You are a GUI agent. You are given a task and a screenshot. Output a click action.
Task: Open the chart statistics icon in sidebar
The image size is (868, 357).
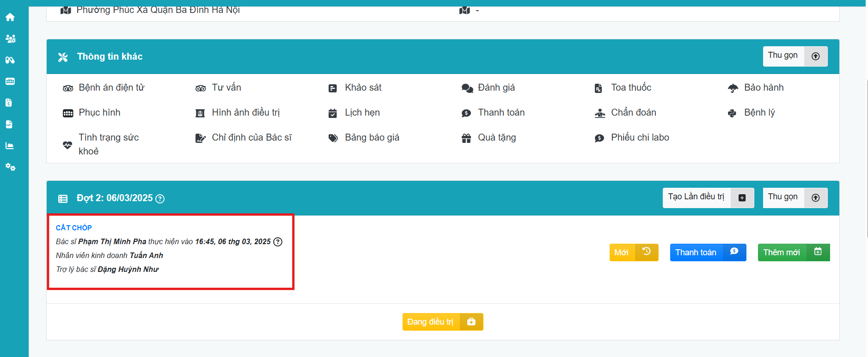10,146
